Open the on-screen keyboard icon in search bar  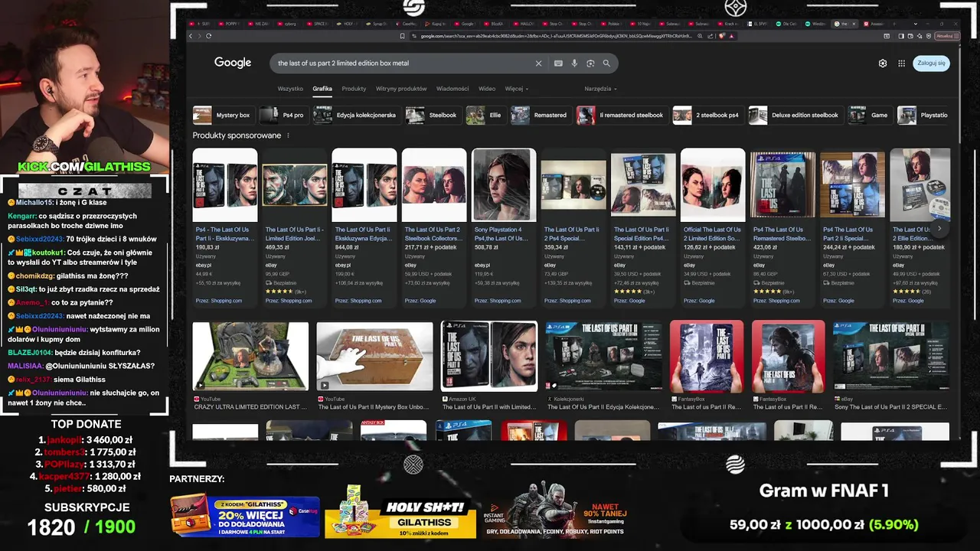558,64
